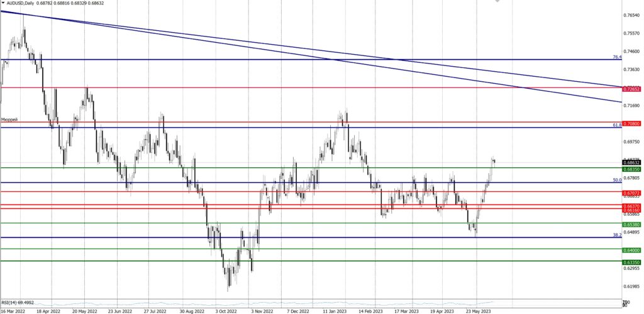
Task: Click the green 0.64000 price level tag
Action: [x=631, y=250]
